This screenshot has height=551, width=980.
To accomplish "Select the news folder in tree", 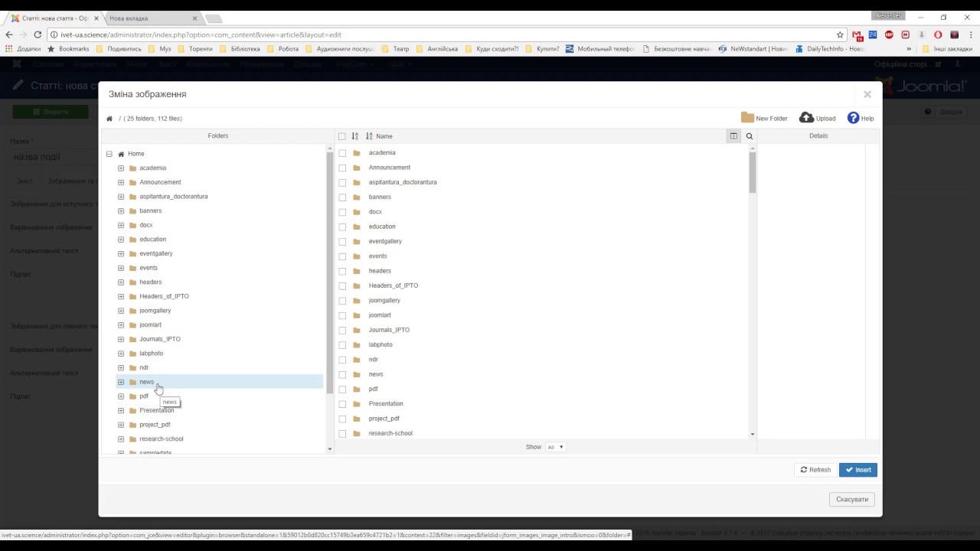I will [146, 382].
